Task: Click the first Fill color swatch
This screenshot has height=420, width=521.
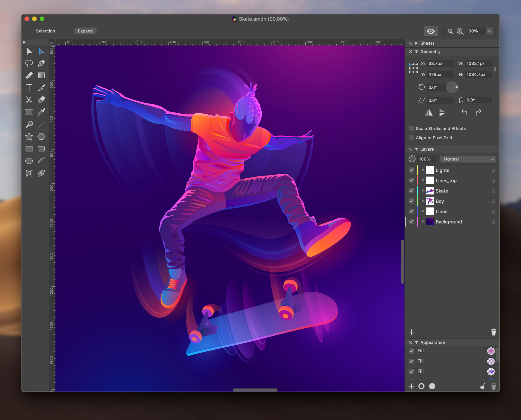Action: pyautogui.click(x=491, y=351)
